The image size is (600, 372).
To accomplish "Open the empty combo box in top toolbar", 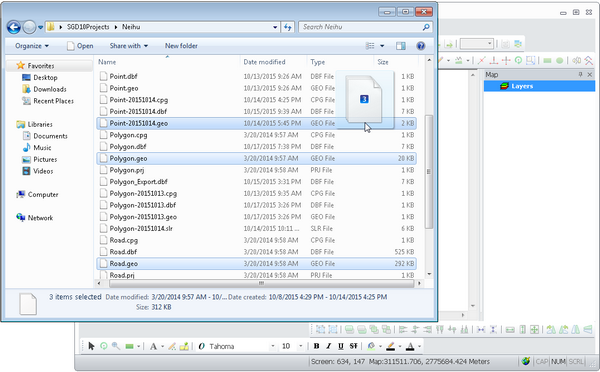I will [476, 44].
